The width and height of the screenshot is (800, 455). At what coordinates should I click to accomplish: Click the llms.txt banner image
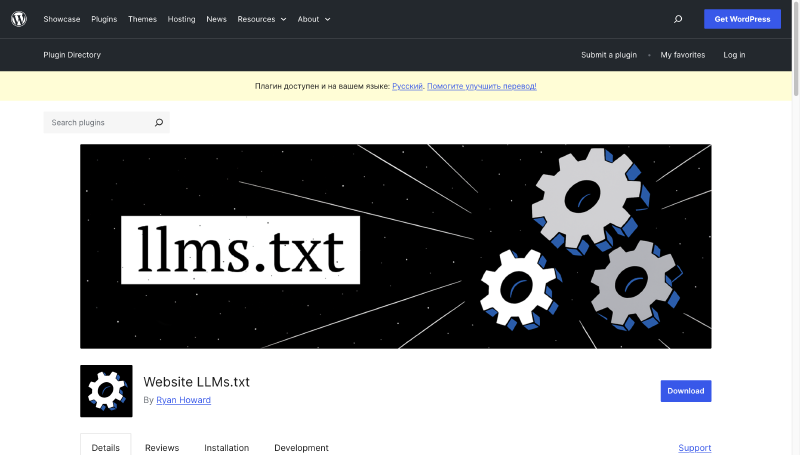click(x=395, y=246)
